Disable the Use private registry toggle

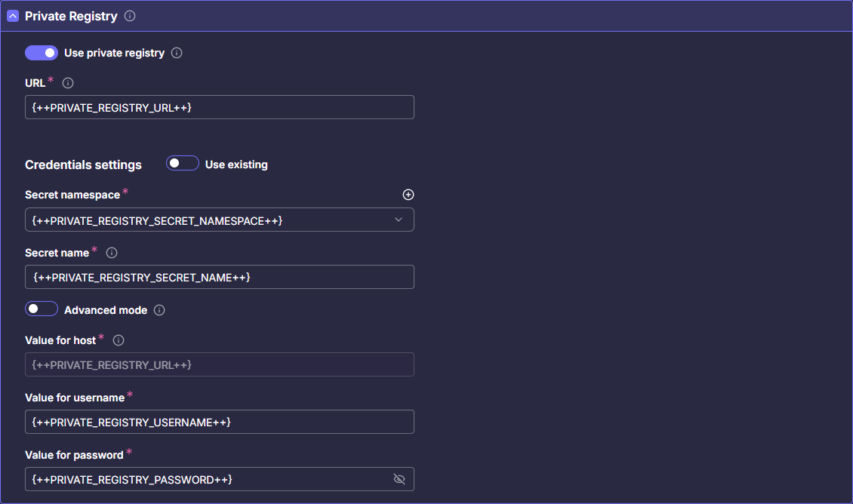point(42,53)
